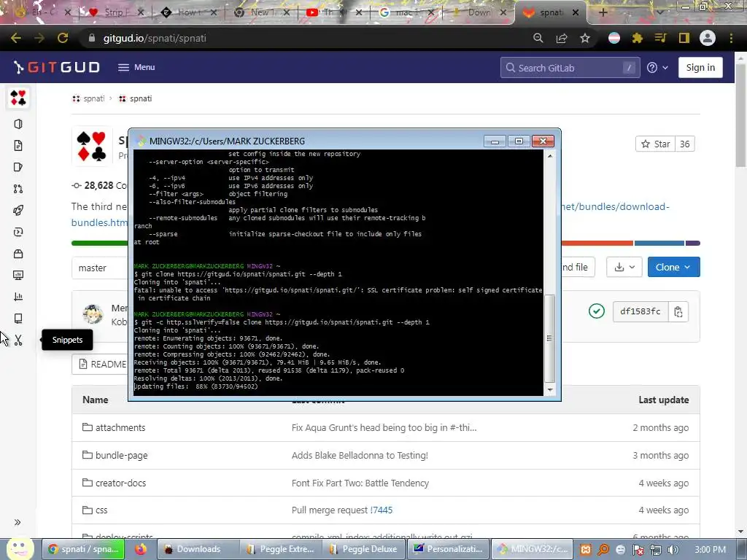747x560 pixels.
Task: Click the GitGud logo
Action: [57, 67]
